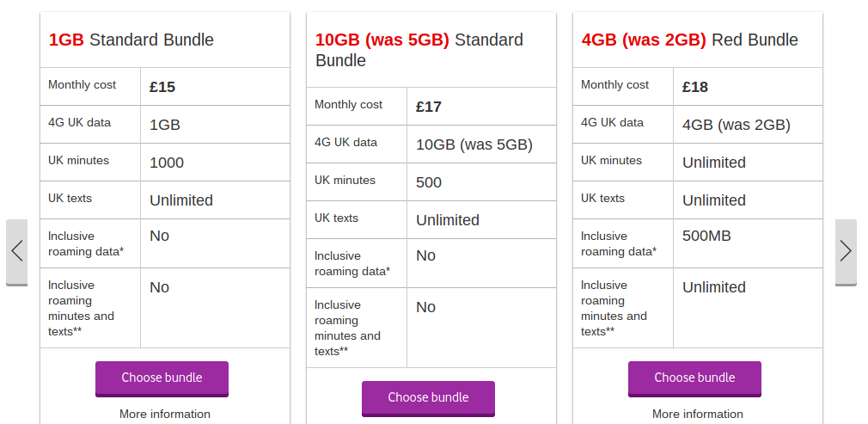This screenshot has height=424, width=868.
Task: Click the 500MB inclusive roaming data value
Action: point(706,237)
